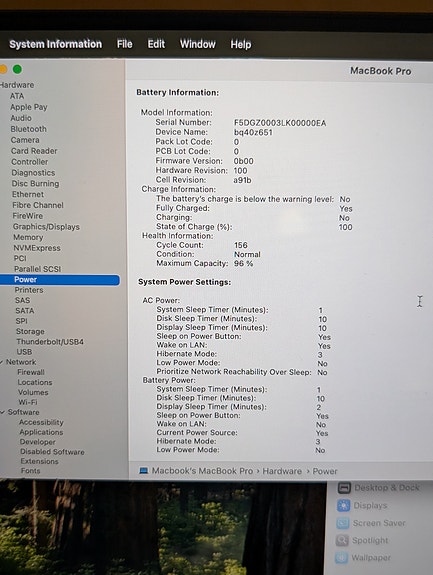Click the laptop icon in path bar
The width and height of the screenshot is (433, 575).
pyautogui.click(x=144, y=470)
